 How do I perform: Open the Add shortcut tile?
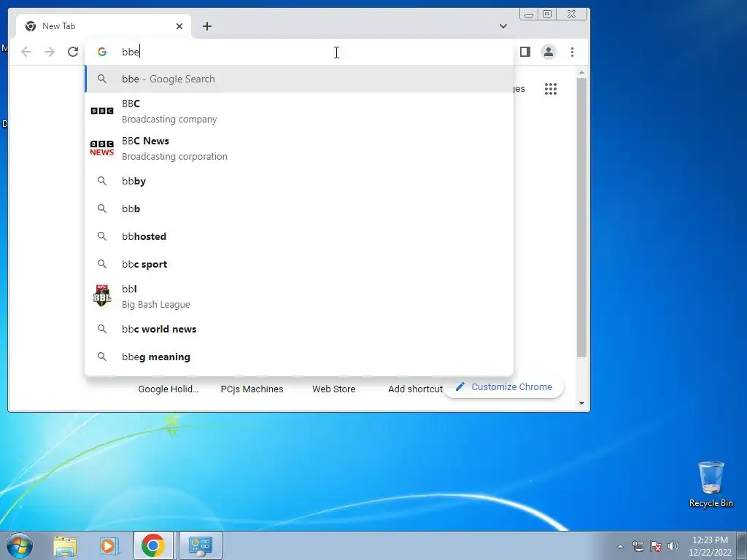click(x=415, y=389)
